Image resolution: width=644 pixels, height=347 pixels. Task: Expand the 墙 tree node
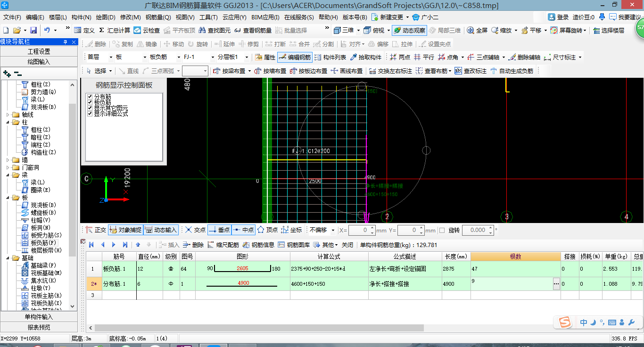(x=8, y=160)
